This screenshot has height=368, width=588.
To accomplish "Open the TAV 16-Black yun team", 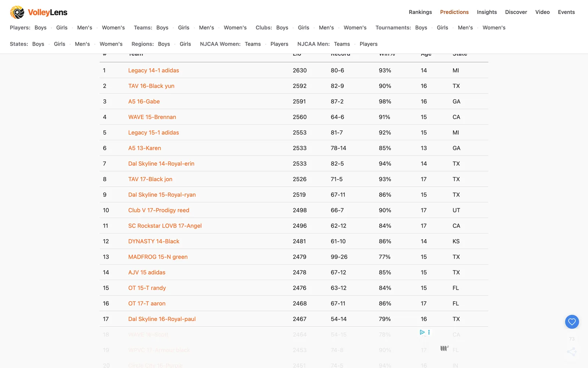I will (151, 86).
